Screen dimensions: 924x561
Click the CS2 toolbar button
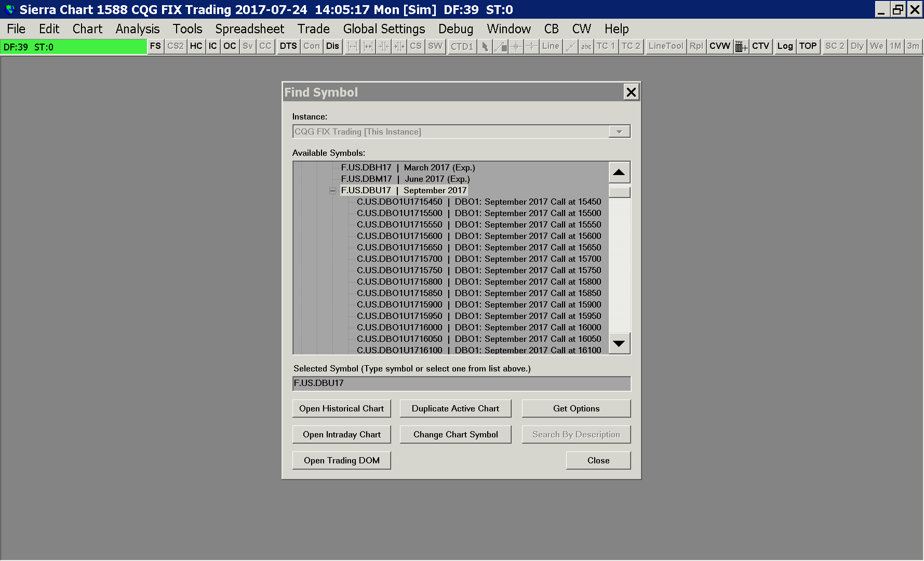click(x=176, y=46)
